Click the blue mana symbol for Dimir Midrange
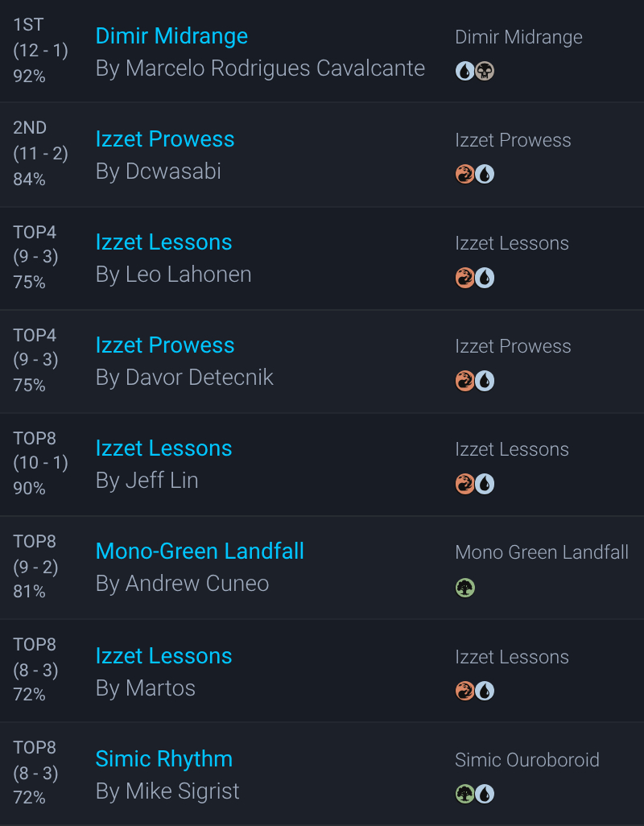 (x=464, y=71)
